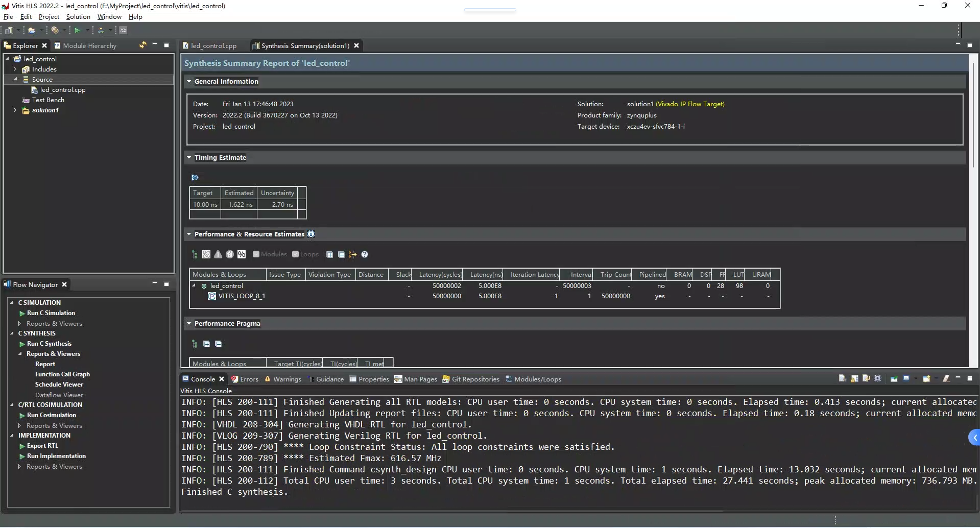Click Display Selected Console icon
980x528 pixels.
click(906, 378)
